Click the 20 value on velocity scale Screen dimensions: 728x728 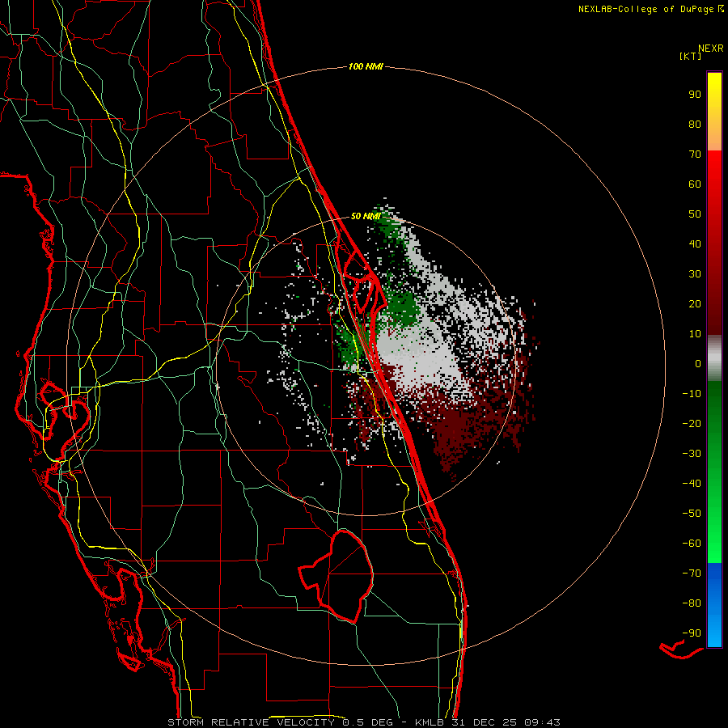click(x=695, y=304)
